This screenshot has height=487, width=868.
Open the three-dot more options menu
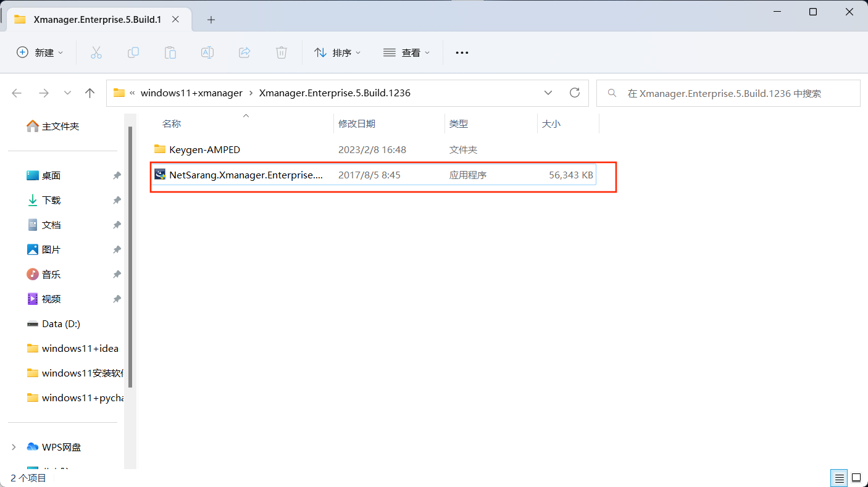pyautogui.click(x=462, y=53)
